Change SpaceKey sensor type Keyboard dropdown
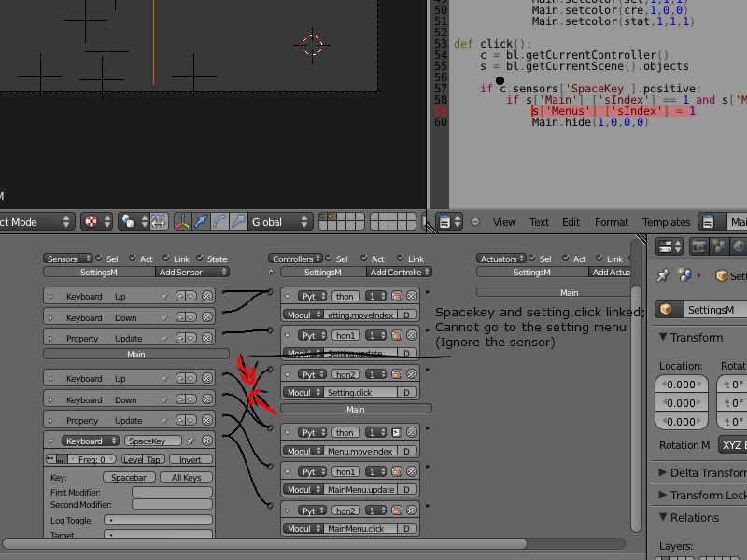 tap(90, 441)
